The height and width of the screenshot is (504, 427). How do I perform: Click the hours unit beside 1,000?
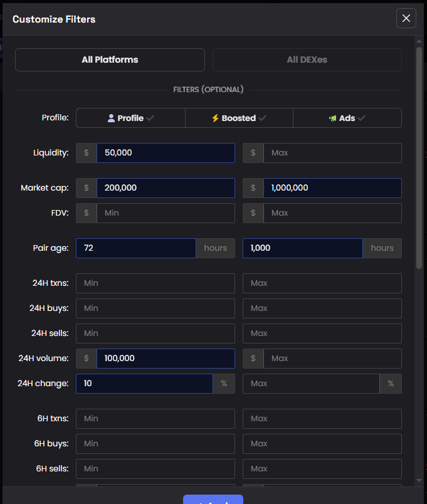(x=382, y=248)
